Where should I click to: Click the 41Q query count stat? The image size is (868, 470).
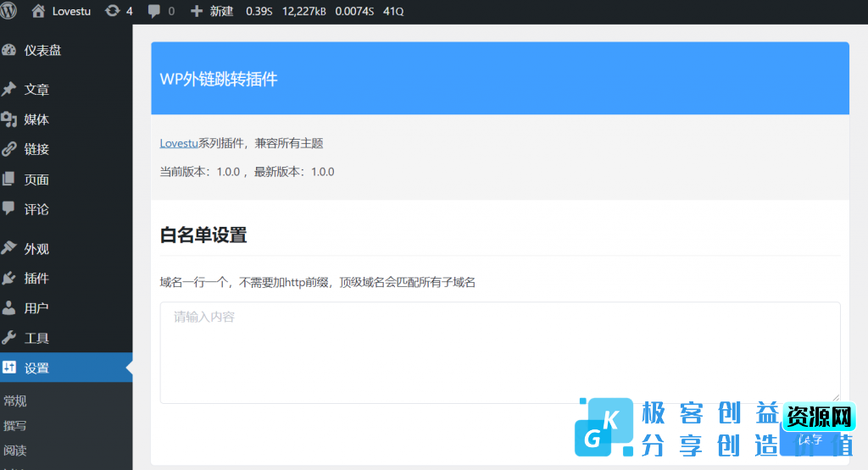click(393, 11)
